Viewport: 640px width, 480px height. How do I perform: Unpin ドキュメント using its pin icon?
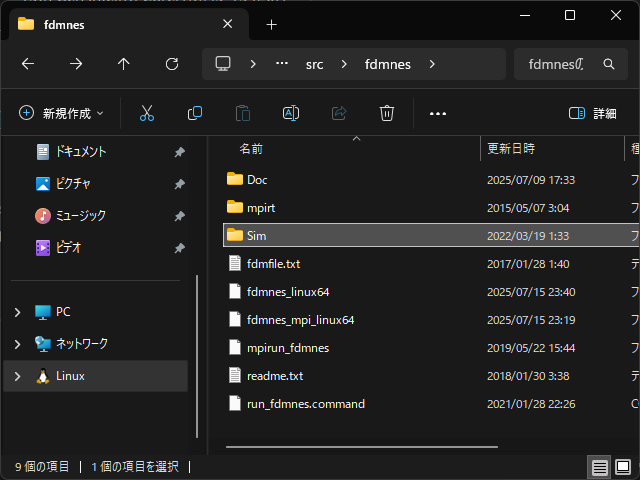pyautogui.click(x=180, y=152)
